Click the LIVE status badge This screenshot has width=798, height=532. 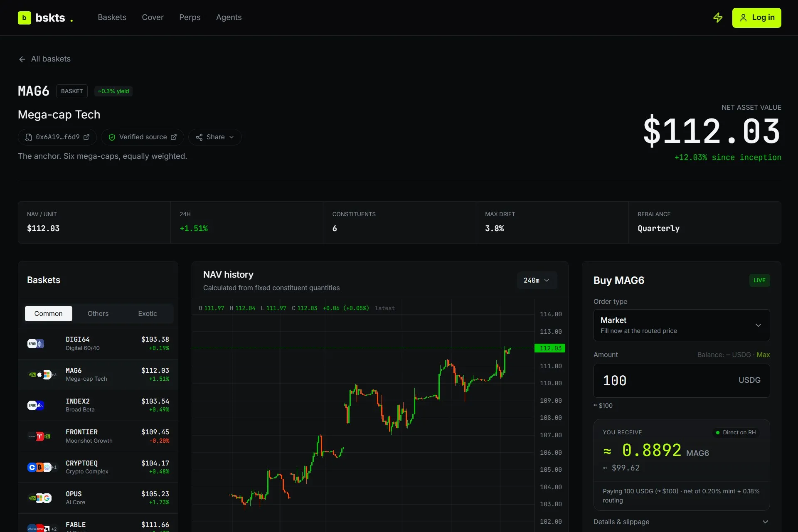(759, 281)
